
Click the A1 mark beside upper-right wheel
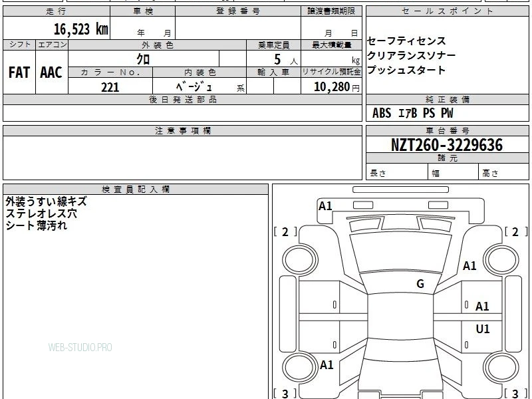pyautogui.click(x=469, y=265)
